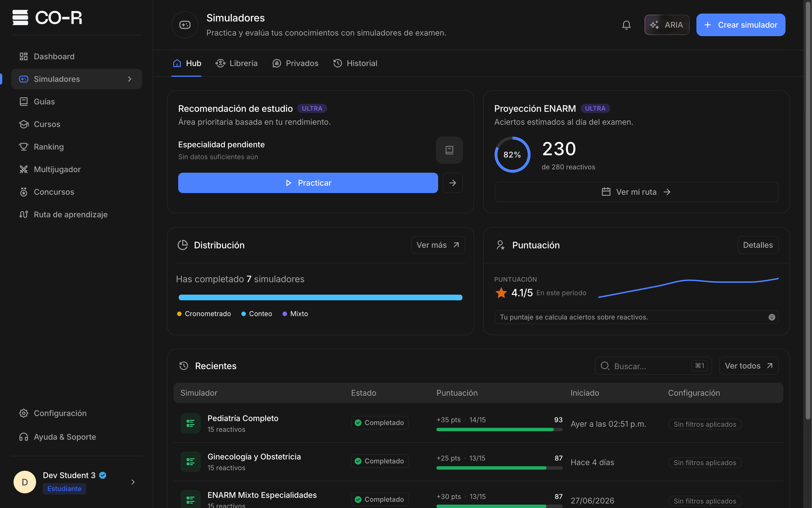Viewport: 812px width, 508px height.
Task: Click the arrow button next to Practicar
Action: pyautogui.click(x=453, y=183)
